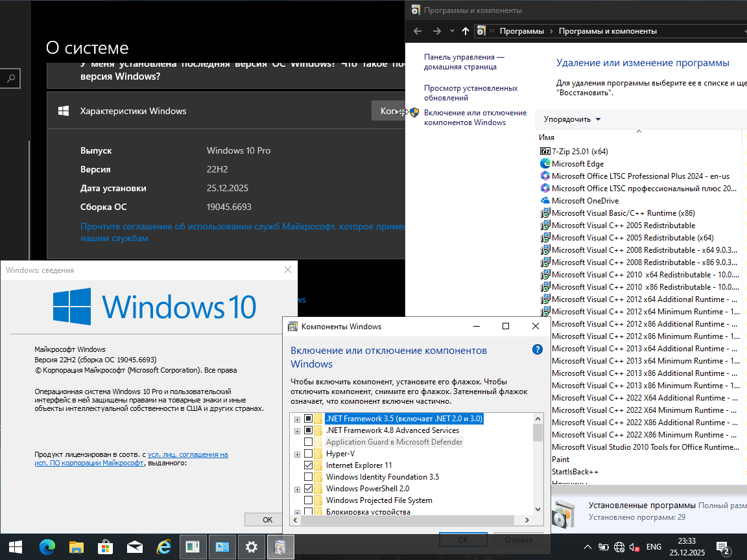Click the UAC shield for 'Включение или отключение компонентов Windows'
The width and height of the screenshot is (747, 560).
coord(414,112)
